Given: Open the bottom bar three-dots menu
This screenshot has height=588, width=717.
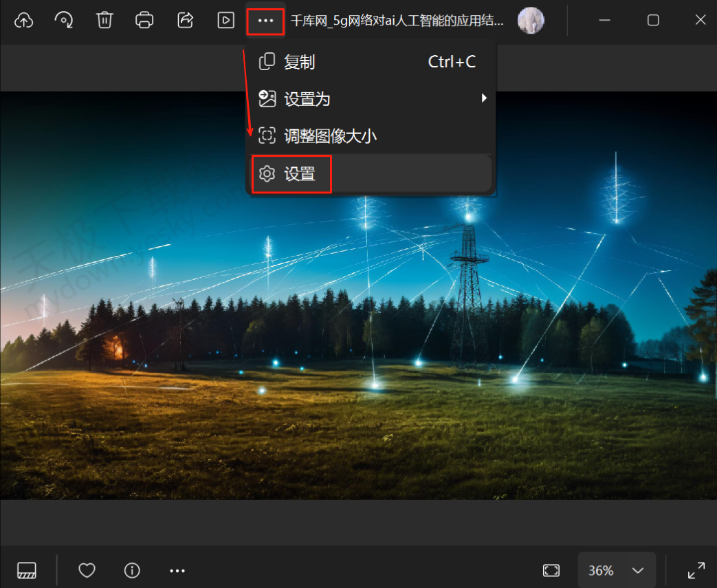Looking at the screenshot, I should pyautogui.click(x=177, y=571).
